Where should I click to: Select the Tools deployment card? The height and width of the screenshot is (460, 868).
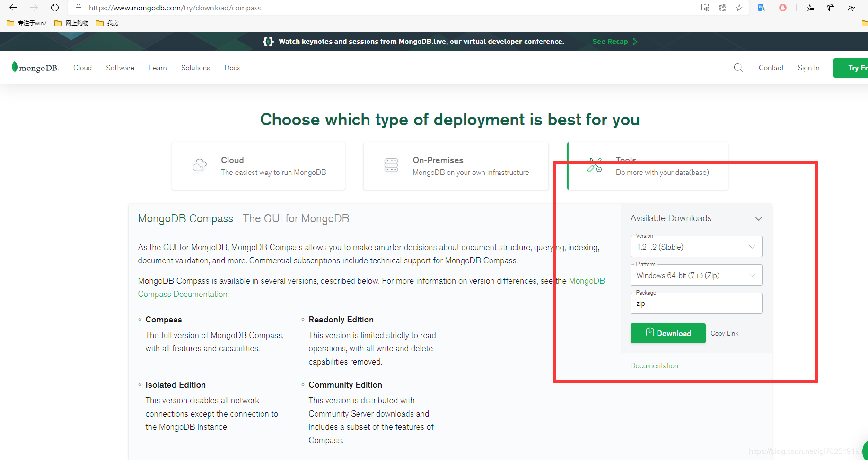[x=648, y=166]
